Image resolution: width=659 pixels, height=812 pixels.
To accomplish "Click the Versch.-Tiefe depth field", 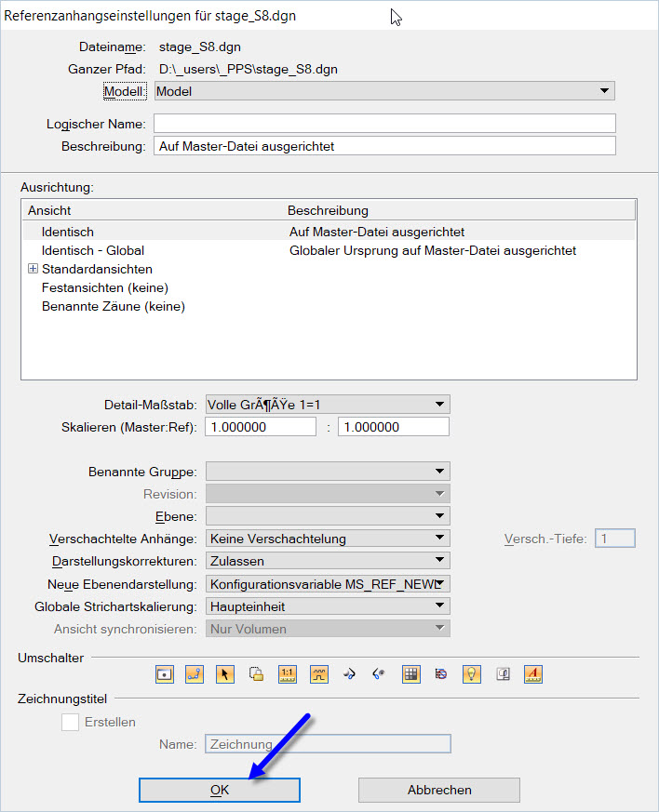I will tap(615, 539).
